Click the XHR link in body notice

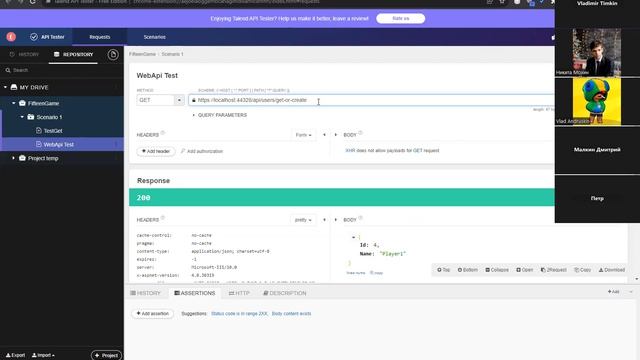[x=350, y=151]
